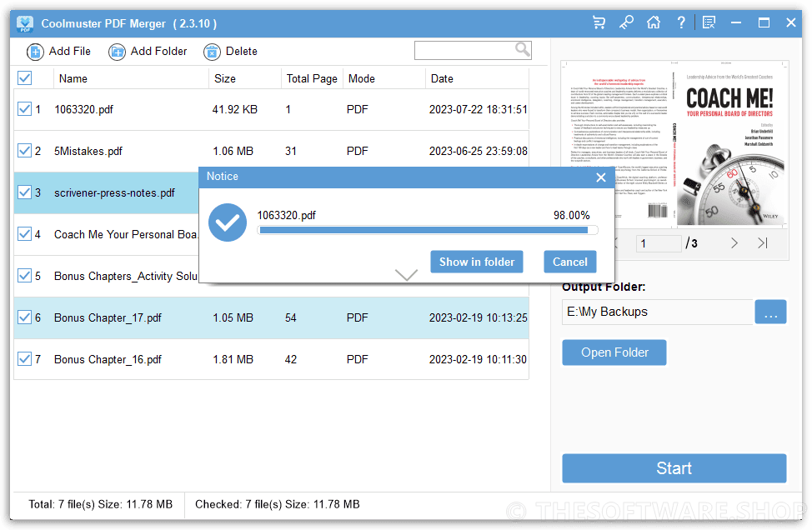Viewport: 812px width, 530px height.
Task: Click the 1.81 MB size cell
Action: click(x=233, y=359)
